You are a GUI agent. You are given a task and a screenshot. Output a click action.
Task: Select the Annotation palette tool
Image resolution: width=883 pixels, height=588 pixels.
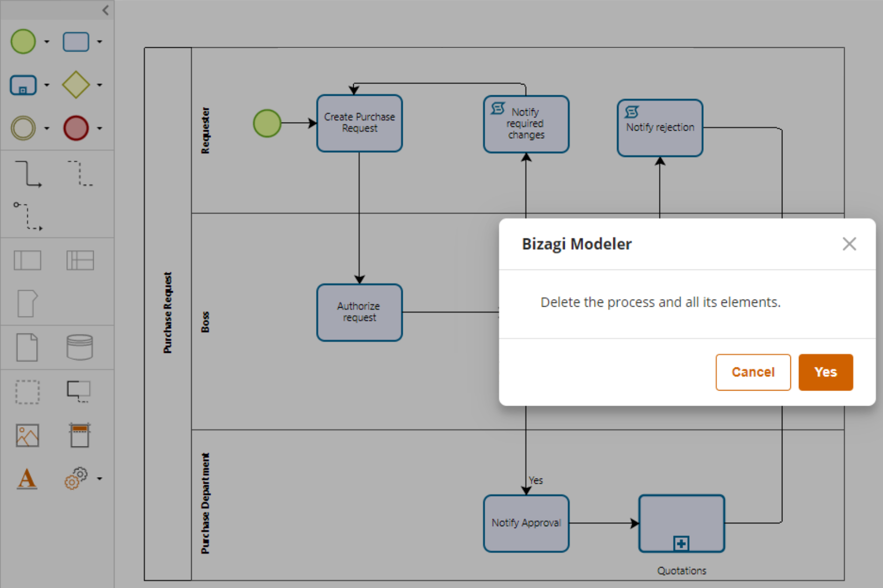pos(79,391)
